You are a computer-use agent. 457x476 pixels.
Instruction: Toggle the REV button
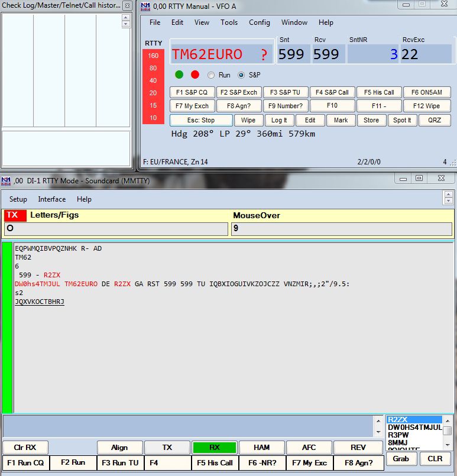coord(358,448)
